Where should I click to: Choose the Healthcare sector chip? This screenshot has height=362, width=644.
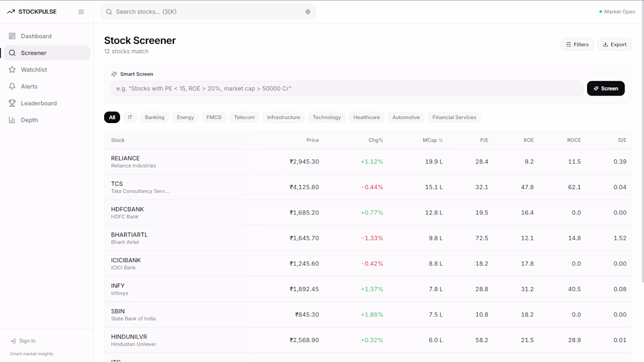(366, 118)
